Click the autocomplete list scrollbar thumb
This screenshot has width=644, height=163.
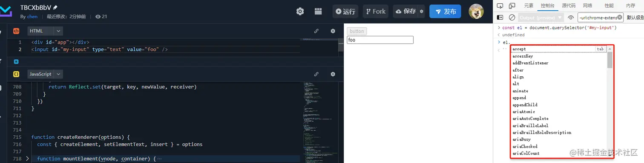tap(610, 60)
